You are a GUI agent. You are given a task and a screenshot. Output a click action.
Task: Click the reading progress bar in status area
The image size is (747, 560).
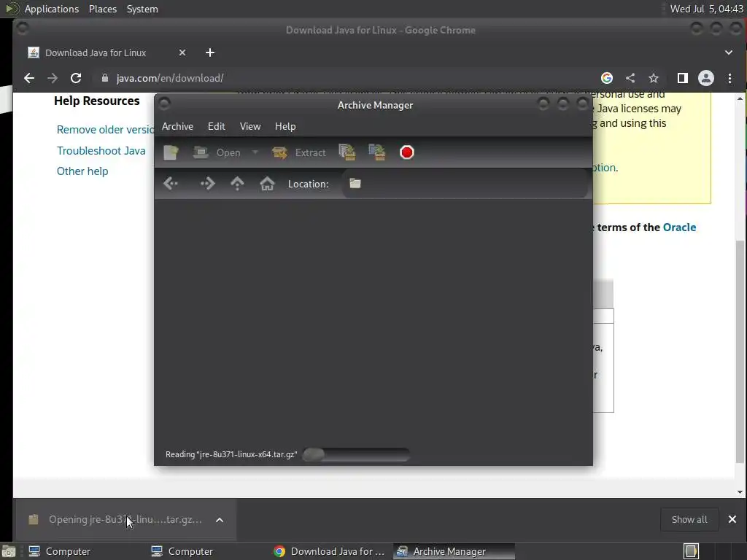[x=356, y=454]
